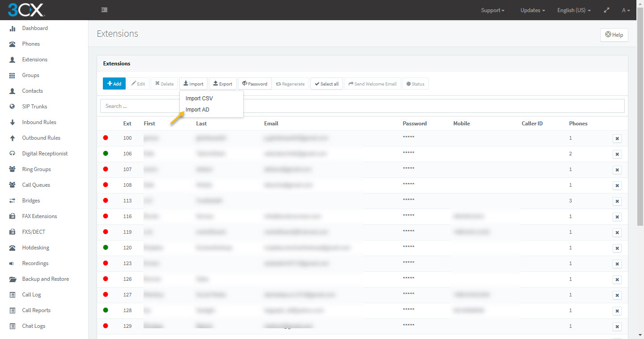Go to Digital Receptionist

(45, 154)
